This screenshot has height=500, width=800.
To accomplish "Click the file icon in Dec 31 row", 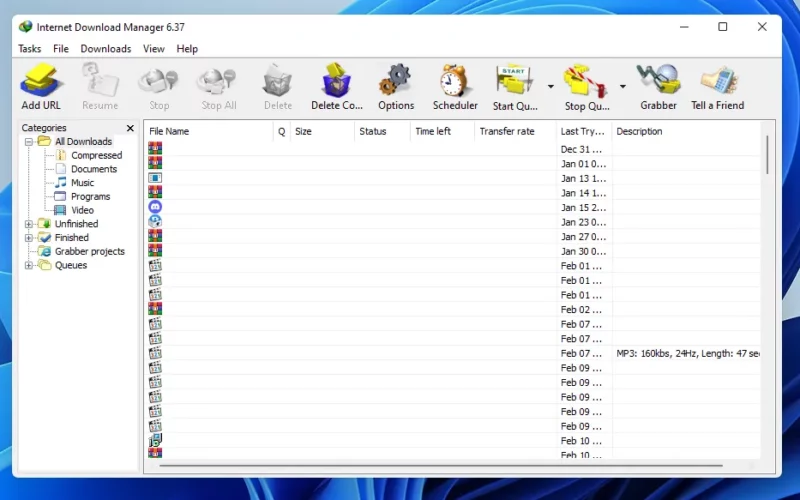I will (155, 148).
